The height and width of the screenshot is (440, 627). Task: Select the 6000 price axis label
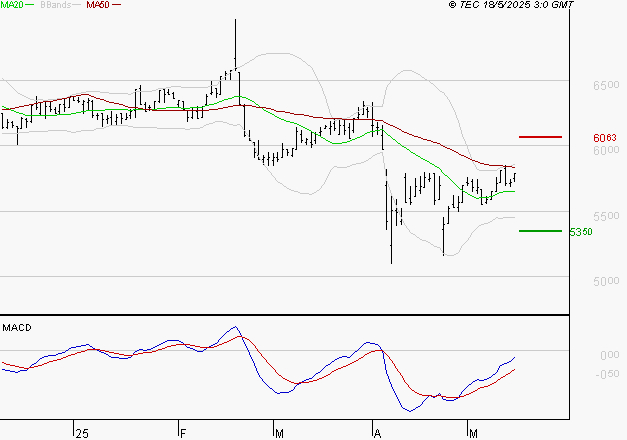coord(606,151)
